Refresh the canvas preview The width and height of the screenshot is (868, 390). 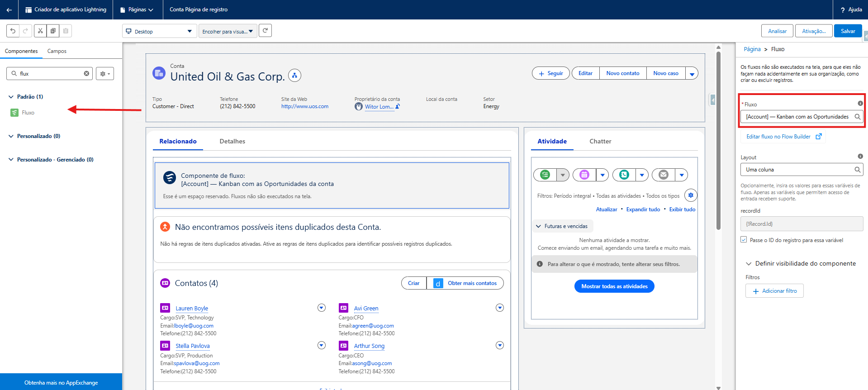click(x=266, y=31)
